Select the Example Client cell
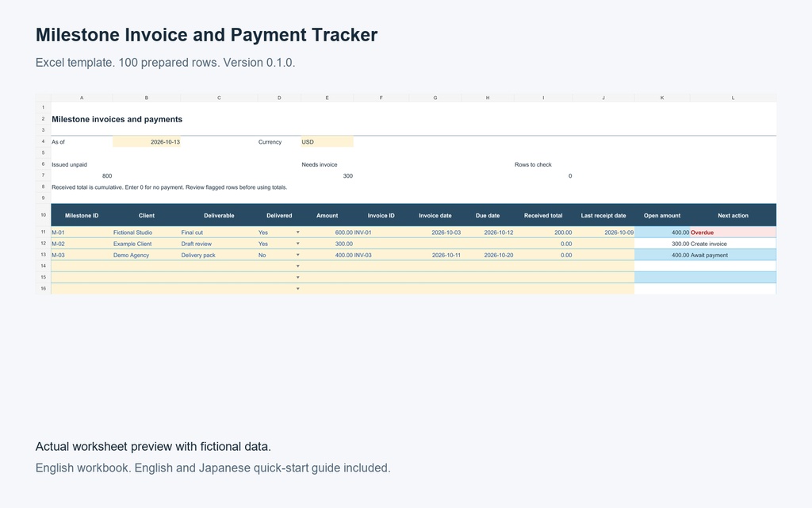The image size is (812, 508). 147,244
